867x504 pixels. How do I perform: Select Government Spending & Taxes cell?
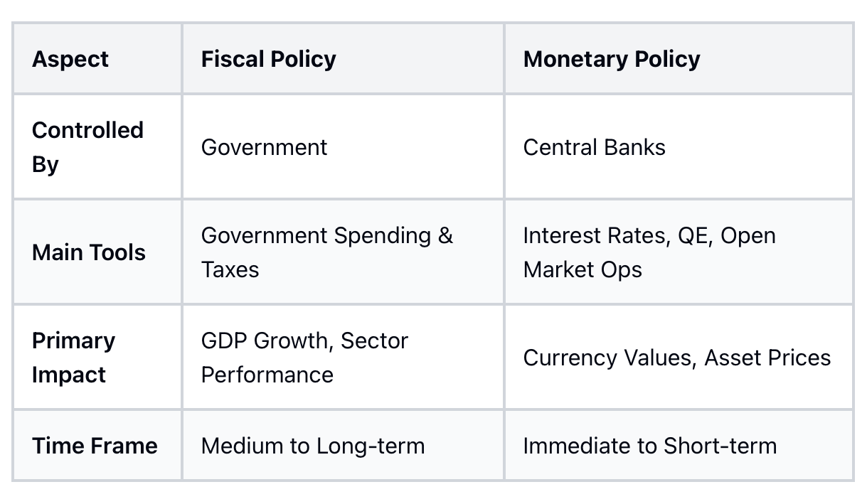coord(343,252)
